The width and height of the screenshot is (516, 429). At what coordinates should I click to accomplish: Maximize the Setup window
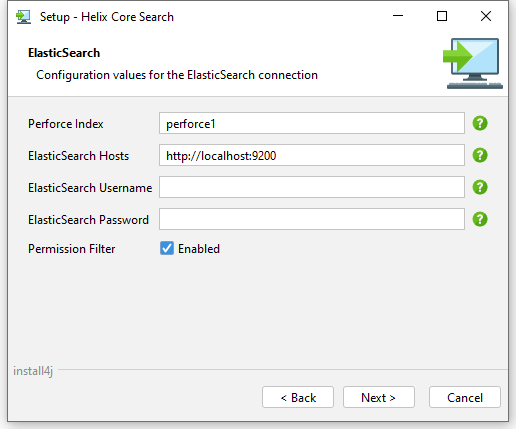[x=442, y=16]
